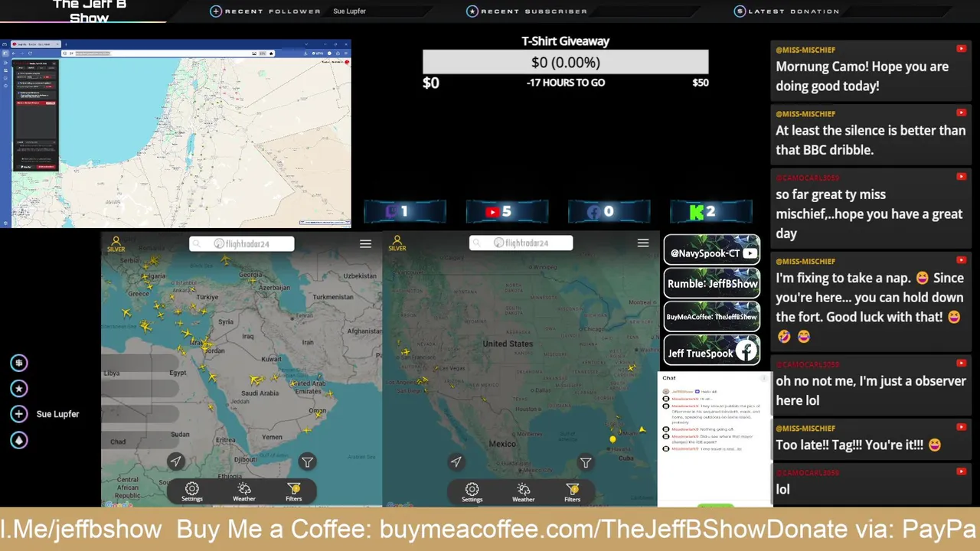Viewport: 980px width, 551px height.
Task: Open Settings on the United States flight map
Action: (x=472, y=491)
